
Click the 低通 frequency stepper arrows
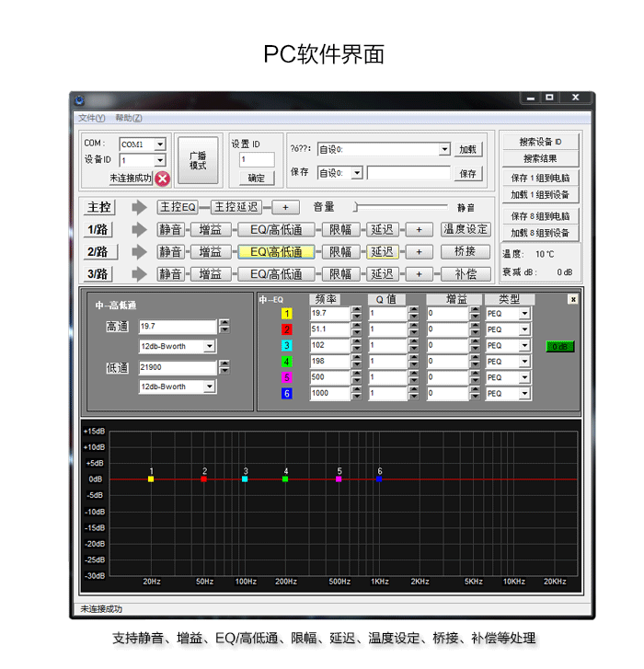click(x=224, y=367)
